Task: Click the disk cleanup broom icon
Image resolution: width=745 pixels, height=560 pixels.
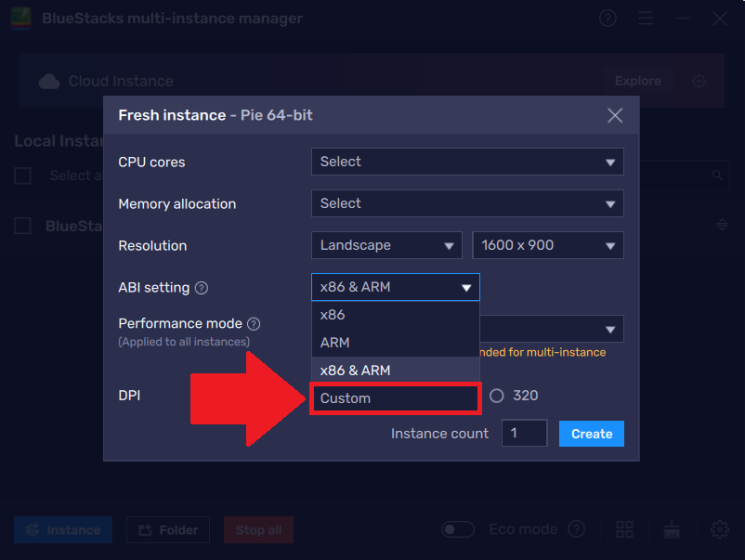Action: 672,529
